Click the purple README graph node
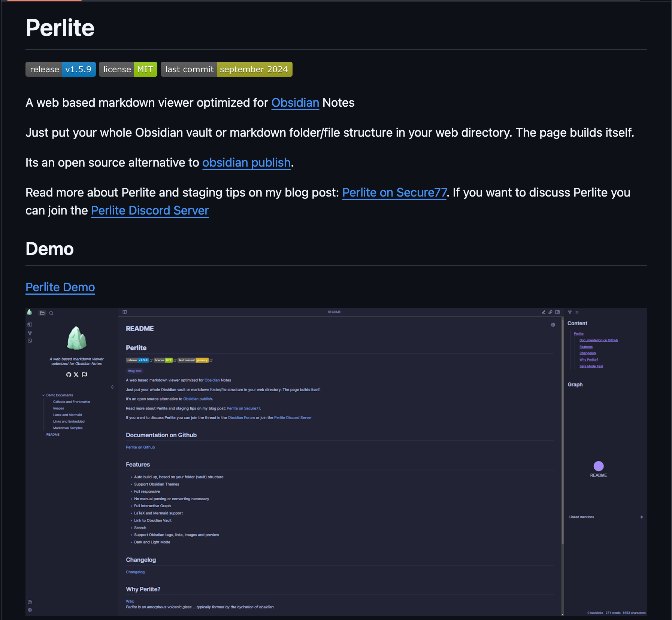Image resolution: width=672 pixels, height=620 pixels. [x=599, y=466]
